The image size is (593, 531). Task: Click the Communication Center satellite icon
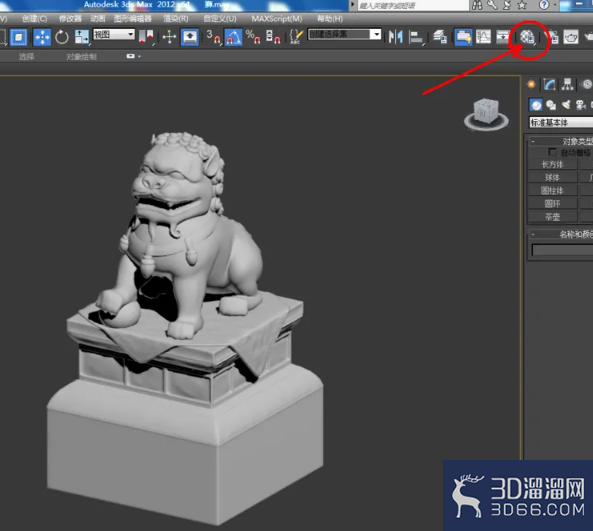coord(507,5)
